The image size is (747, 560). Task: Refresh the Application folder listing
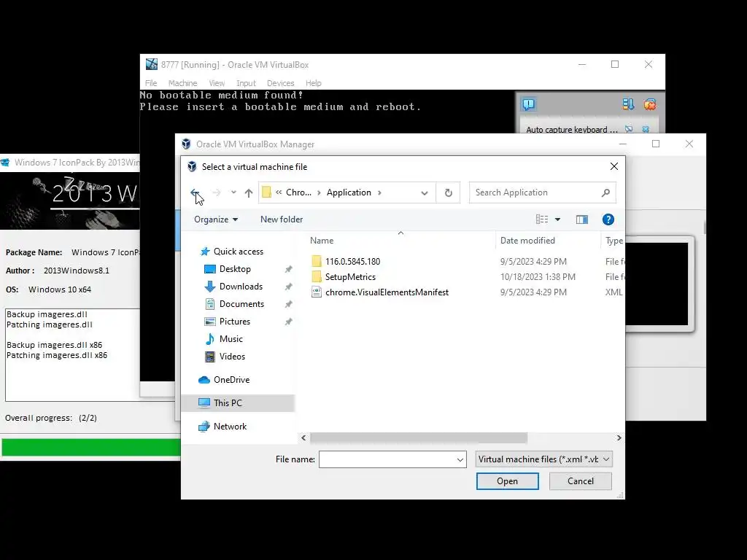coord(449,192)
